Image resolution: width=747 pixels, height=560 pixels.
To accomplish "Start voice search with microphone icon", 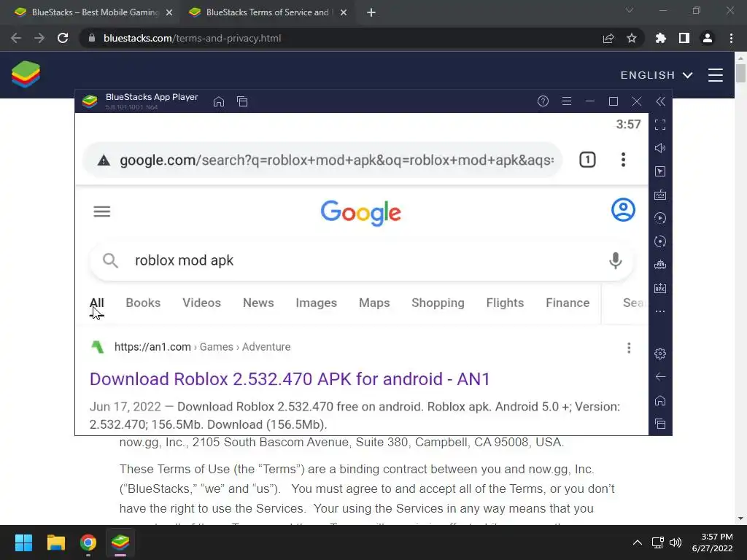I will tap(615, 260).
